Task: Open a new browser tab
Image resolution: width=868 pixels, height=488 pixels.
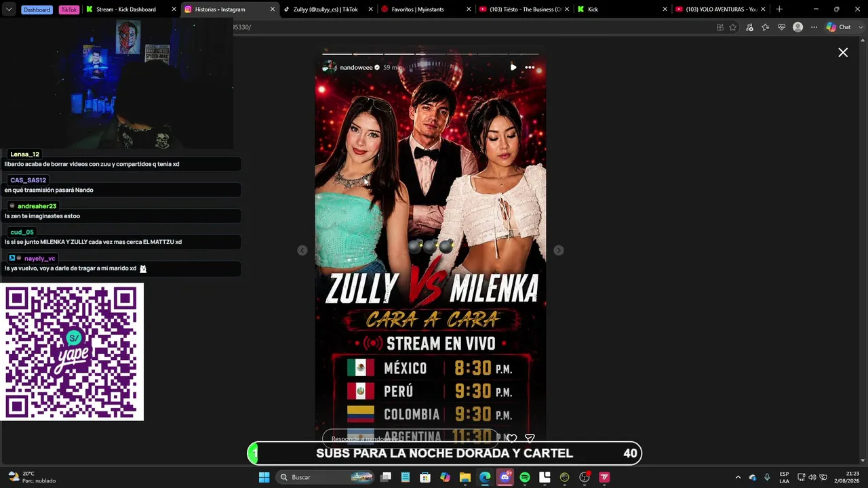Action: tap(779, 9)
